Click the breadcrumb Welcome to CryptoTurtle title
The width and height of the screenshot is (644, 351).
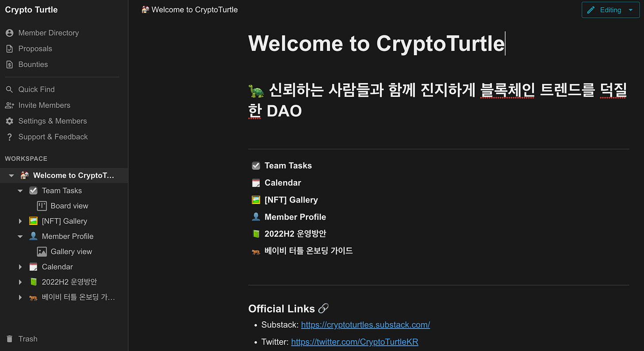[x=195, y=10]
